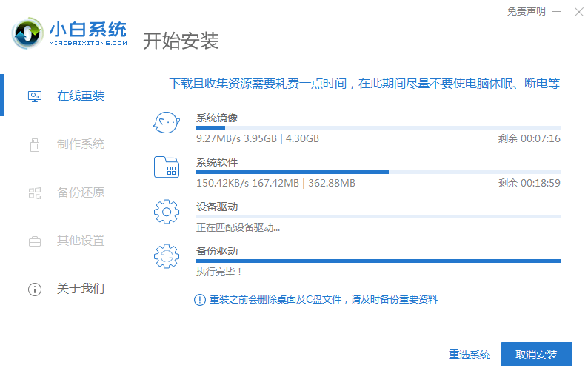Image resolution: width=588 pixels, height=382 pixels.
Task: Click the 在线重装 monitor icon
Action: coord(35,96)
